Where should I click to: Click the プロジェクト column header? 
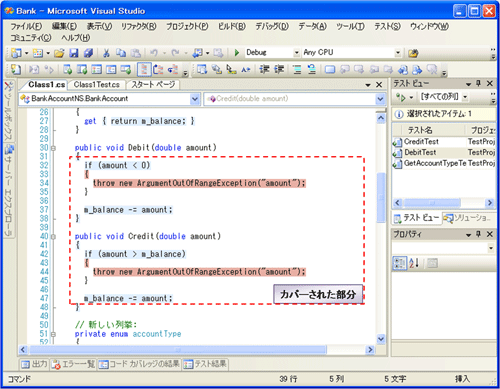coord(481,130)
